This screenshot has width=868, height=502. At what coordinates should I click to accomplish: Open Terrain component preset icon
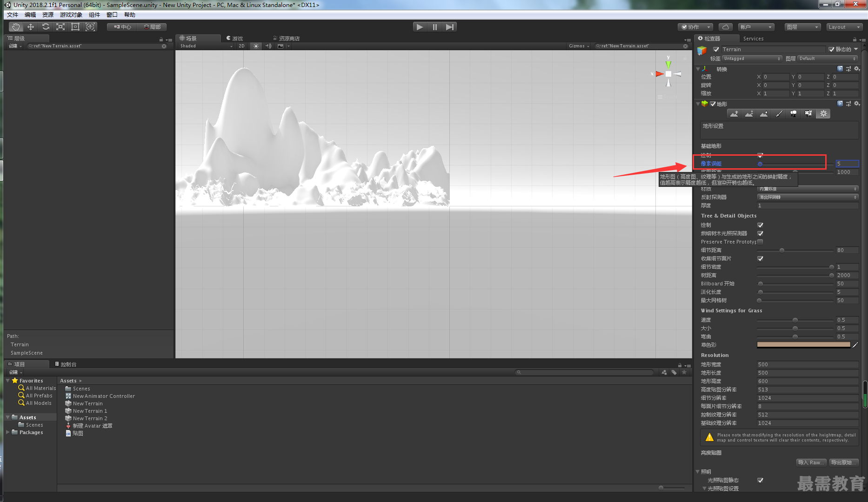pos(848,104)
